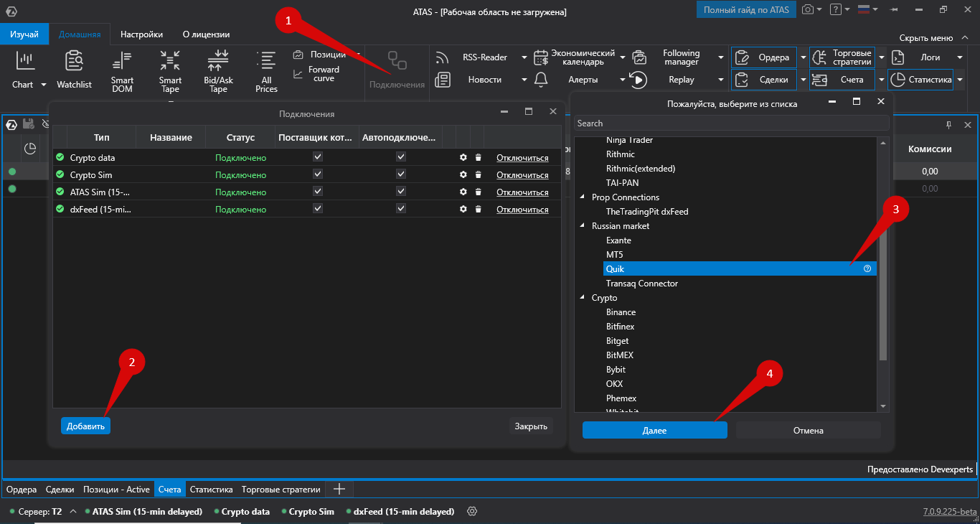
Task: Open the О лицензии tab
Action: [x=207, y=34]
